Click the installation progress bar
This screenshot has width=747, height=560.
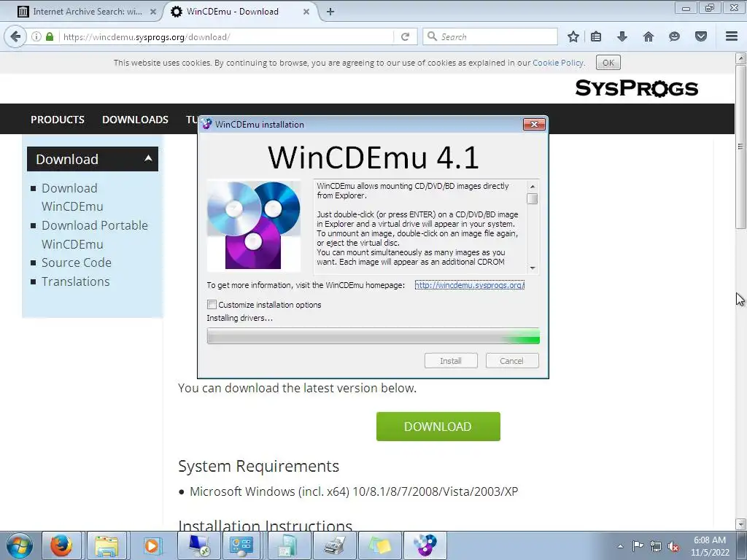click(x=373, y=335)
